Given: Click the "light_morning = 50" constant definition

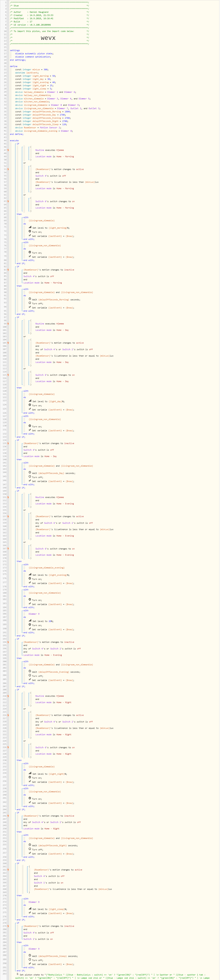Looking at the screenshot, I should pyautogui.click(x=44, y=76).
